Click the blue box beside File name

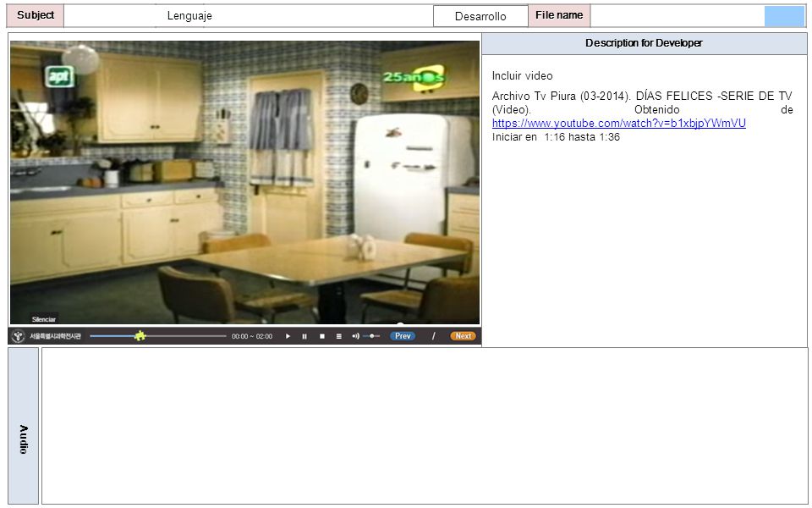784,16
